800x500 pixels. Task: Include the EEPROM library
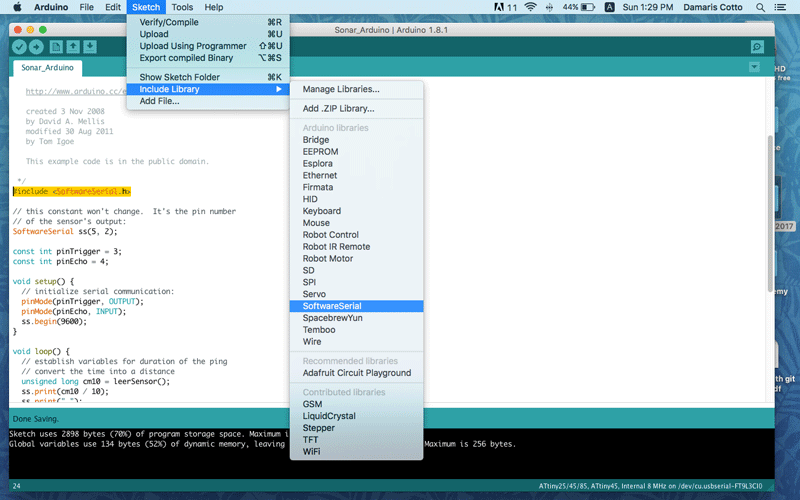(356, 152)
